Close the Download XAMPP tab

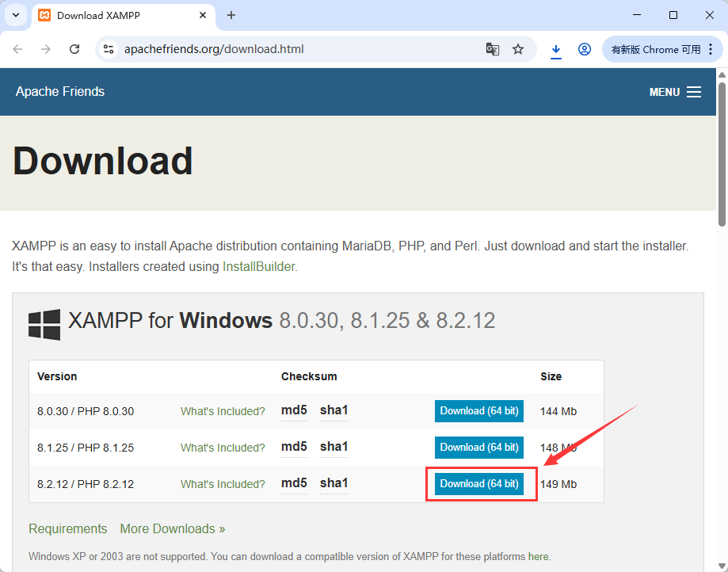click(203, 15)
